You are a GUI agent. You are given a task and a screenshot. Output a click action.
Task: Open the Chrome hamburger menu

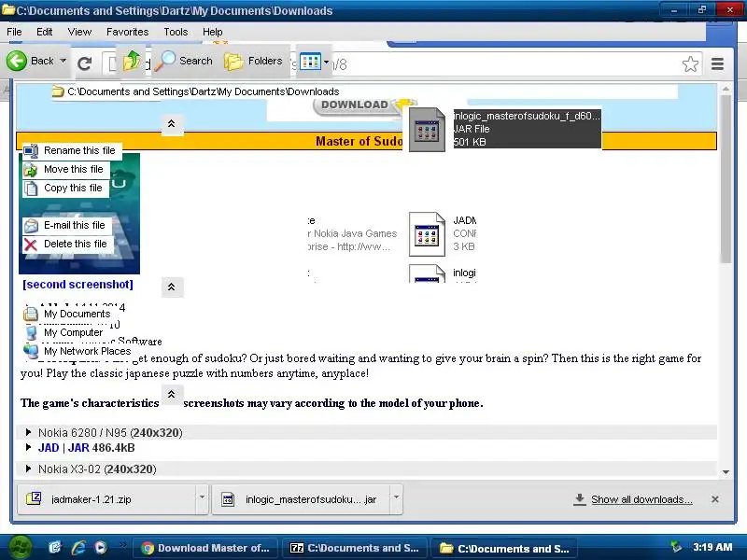[x=717, y=63]
